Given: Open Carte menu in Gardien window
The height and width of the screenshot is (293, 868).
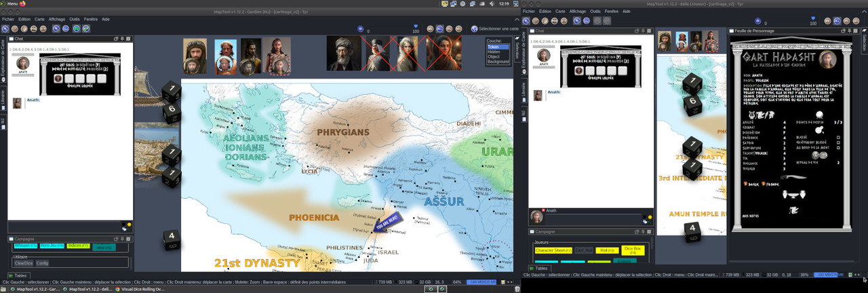Looking at the screenshot, I should pyautogui.click(x=39, y=19).
